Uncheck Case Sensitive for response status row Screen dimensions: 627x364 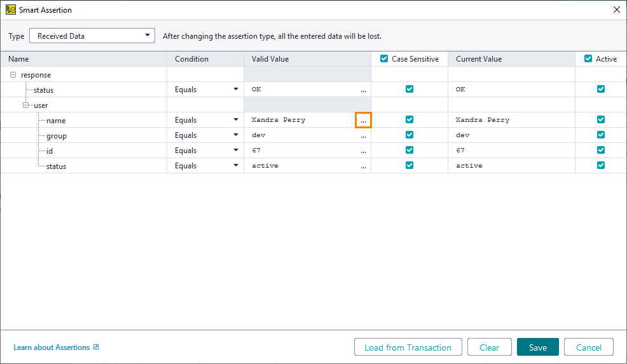point(409,89)
